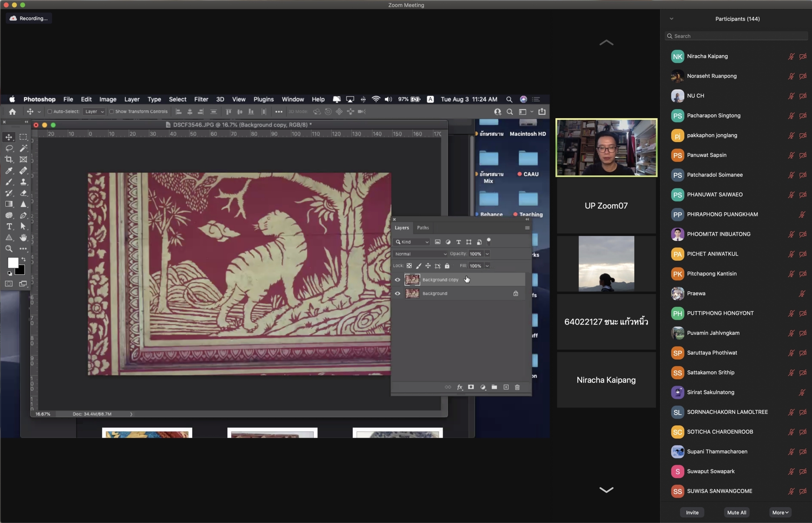Hide the Background copy layer

pos(397,280)
